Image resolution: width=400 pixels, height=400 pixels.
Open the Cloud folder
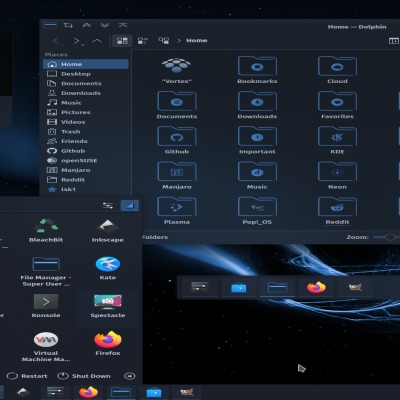337,70
